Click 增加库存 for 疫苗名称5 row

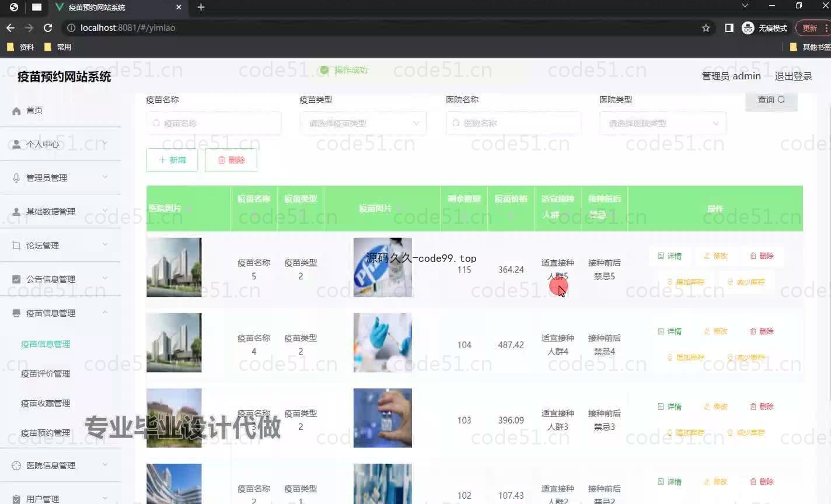click(x=686, y=282)
